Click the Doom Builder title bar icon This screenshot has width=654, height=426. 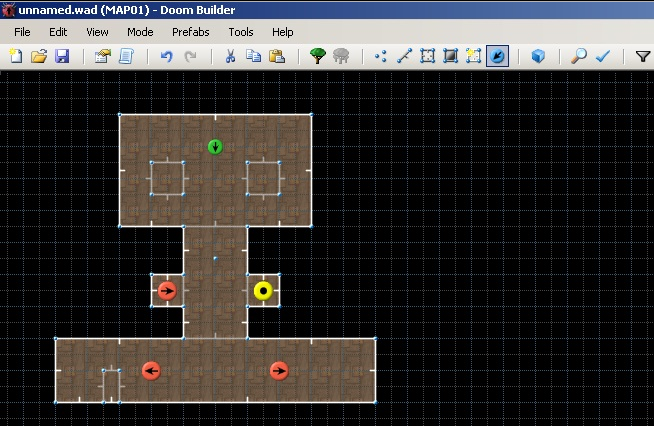click(x=8, y=10)
